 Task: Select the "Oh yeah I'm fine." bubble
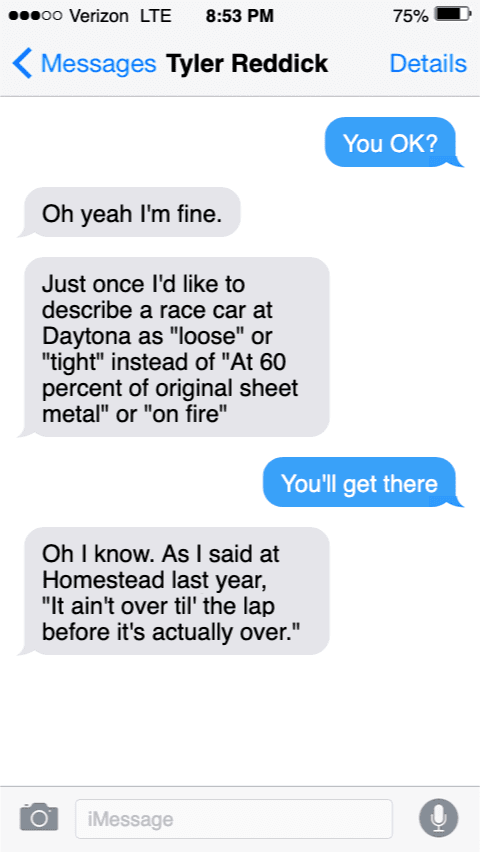point(131,212)
